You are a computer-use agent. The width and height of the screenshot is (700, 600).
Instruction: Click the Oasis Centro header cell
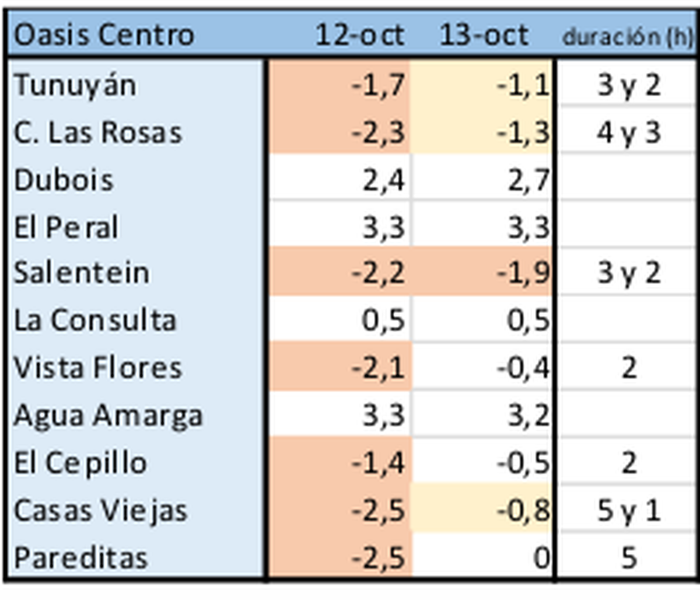pyautogui.click(x=104, y=35)
